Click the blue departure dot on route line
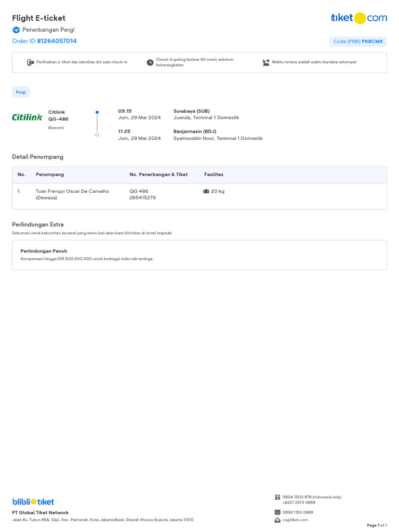 [x=97, y=112]
